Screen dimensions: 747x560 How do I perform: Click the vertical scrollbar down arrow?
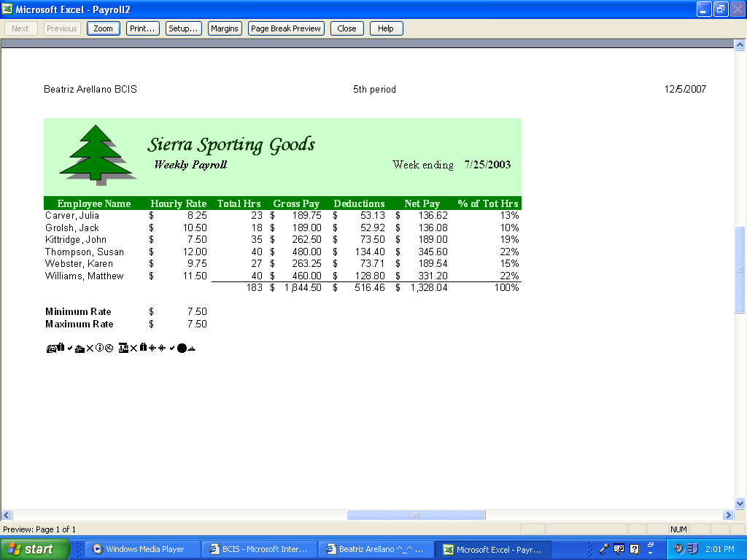click(x=740, y=503)
